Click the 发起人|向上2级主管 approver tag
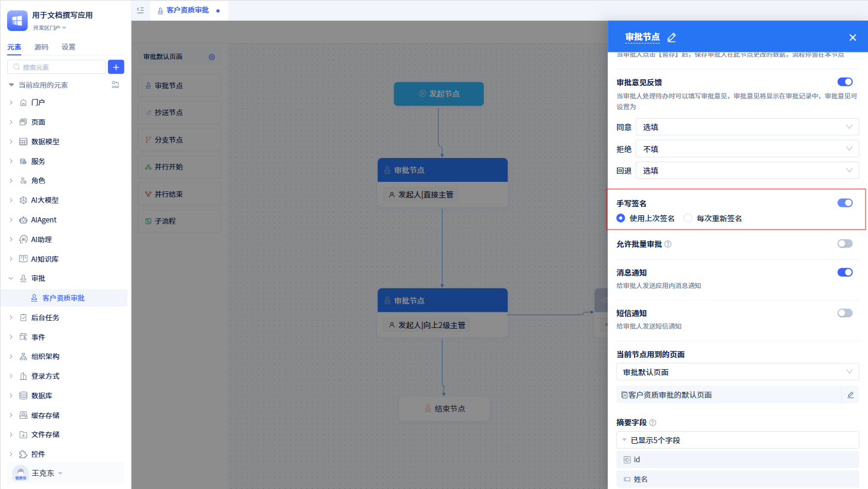The height and width of the screenshot is (489, 868). 427,325
